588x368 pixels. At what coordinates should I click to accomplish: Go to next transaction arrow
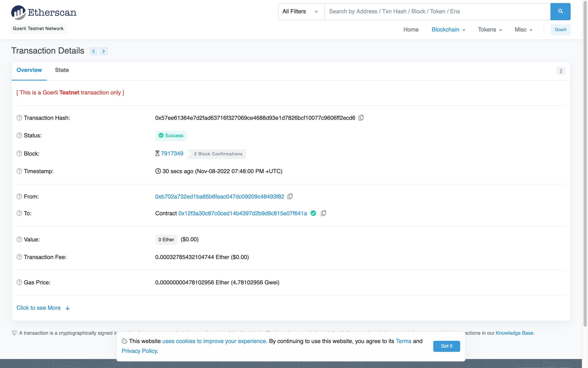(104, 51)
